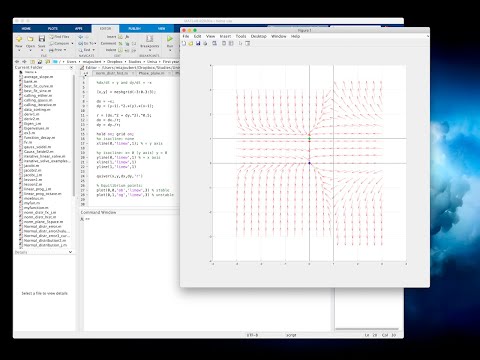Click the Open File icon in Figure 1
The width and height of the screenshot is (480, 360).
click(191, 43)
